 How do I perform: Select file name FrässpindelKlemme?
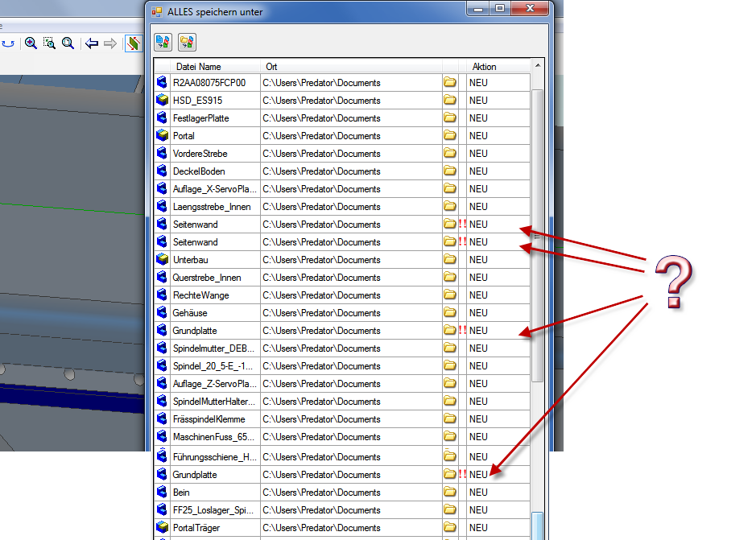(x=209, y=419)
